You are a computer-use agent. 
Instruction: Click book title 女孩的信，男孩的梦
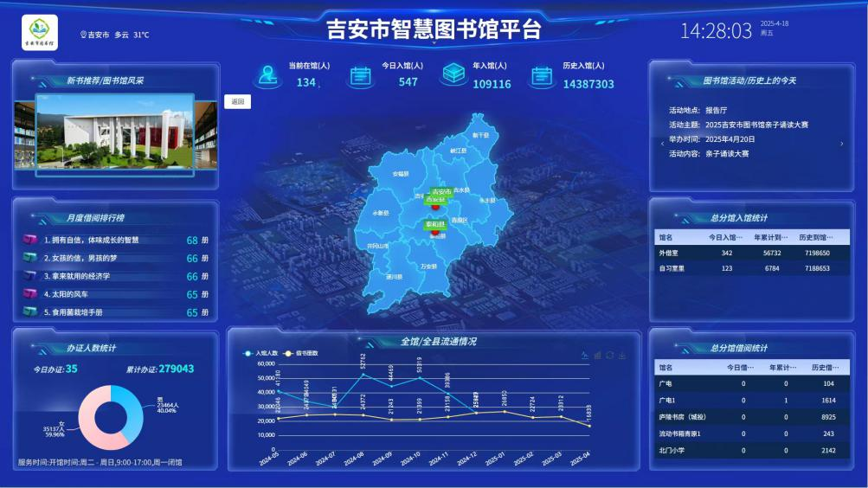coord(84,259)
